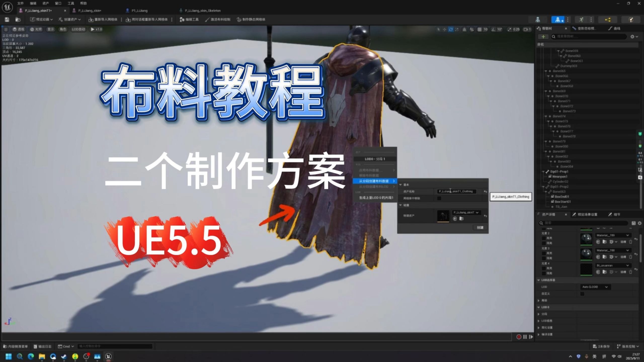Toggle the 网格体中移除 checkbox in cloth popup

tap(439, 198)
